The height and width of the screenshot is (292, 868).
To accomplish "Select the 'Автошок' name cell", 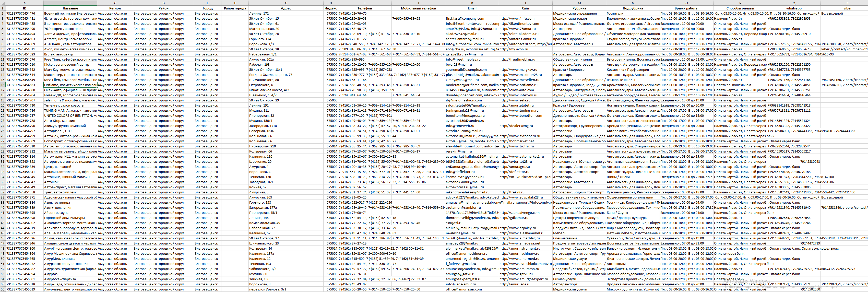I will tap(70, 182).
